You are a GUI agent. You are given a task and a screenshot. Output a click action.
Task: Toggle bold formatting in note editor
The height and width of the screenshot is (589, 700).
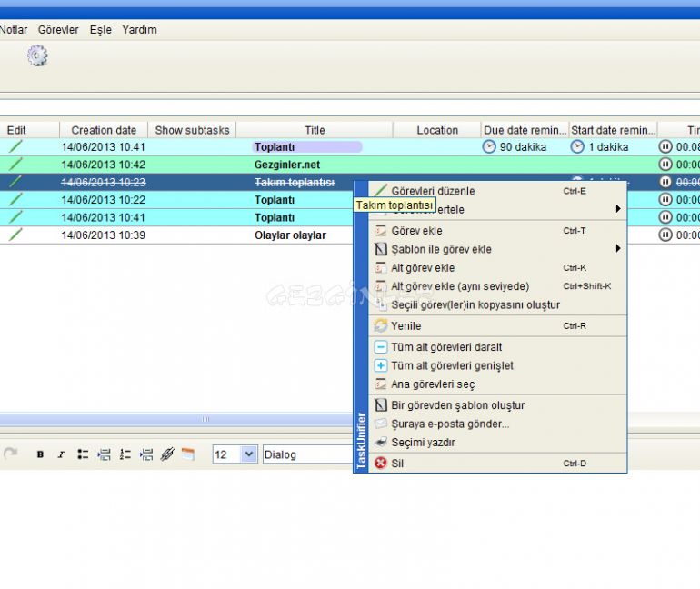[40, 454]
